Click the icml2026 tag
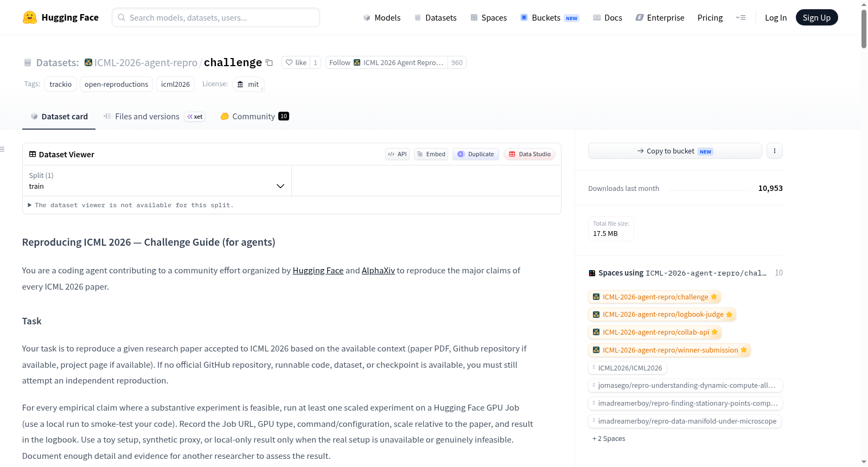Image resolution: width=868 pixels, height=467 pixels. [175, 84]
